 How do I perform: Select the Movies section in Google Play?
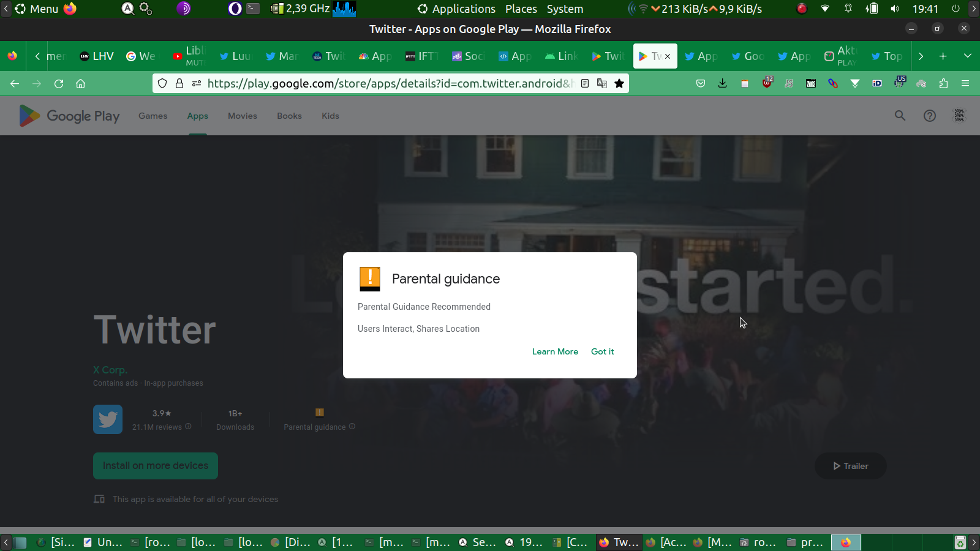point(243,116)
